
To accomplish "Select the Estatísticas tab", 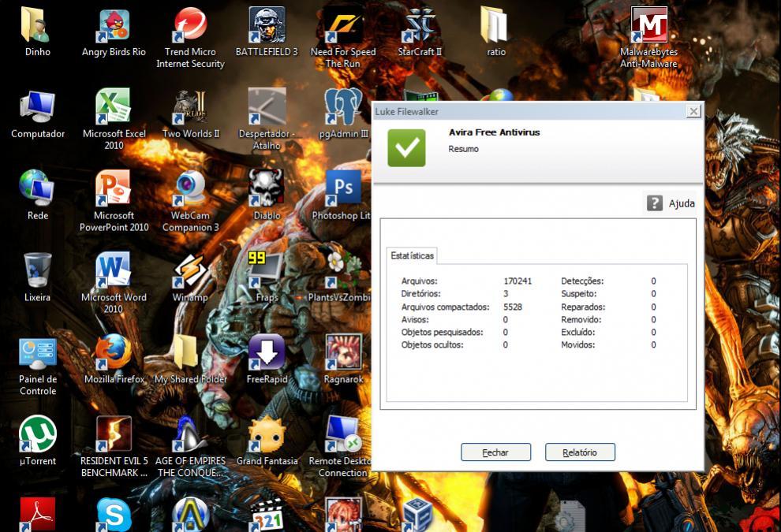I will coord(412,255).
